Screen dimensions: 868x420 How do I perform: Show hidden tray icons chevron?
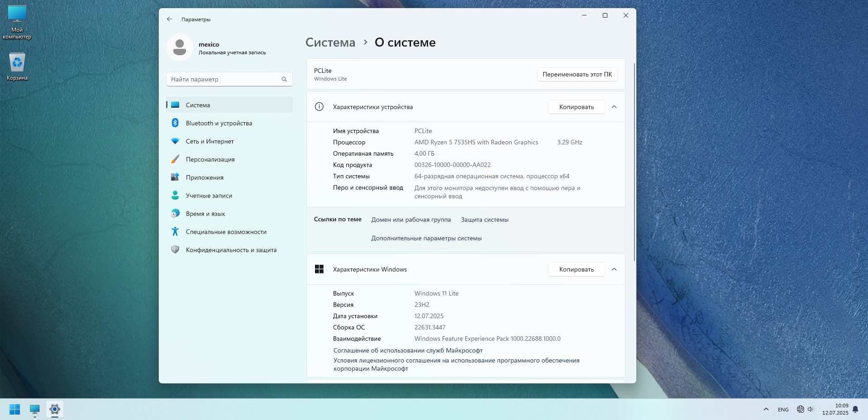click(766, 409)
